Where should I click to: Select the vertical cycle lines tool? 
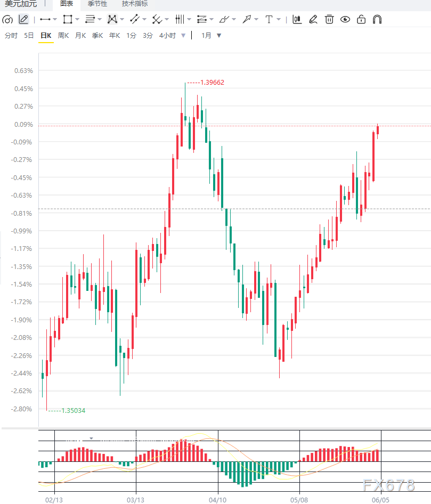pyautogui.click(x=180, y=19)
